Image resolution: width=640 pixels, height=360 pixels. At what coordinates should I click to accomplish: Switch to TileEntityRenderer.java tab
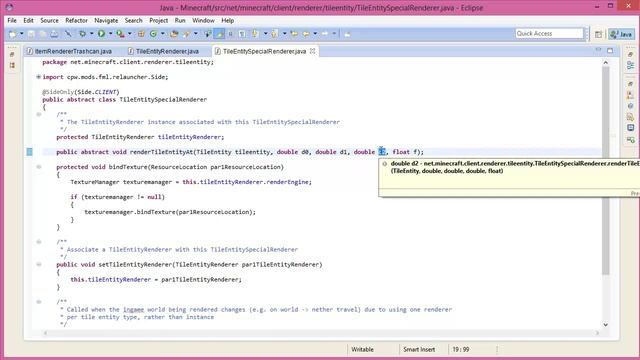click(x=163, y=51)
